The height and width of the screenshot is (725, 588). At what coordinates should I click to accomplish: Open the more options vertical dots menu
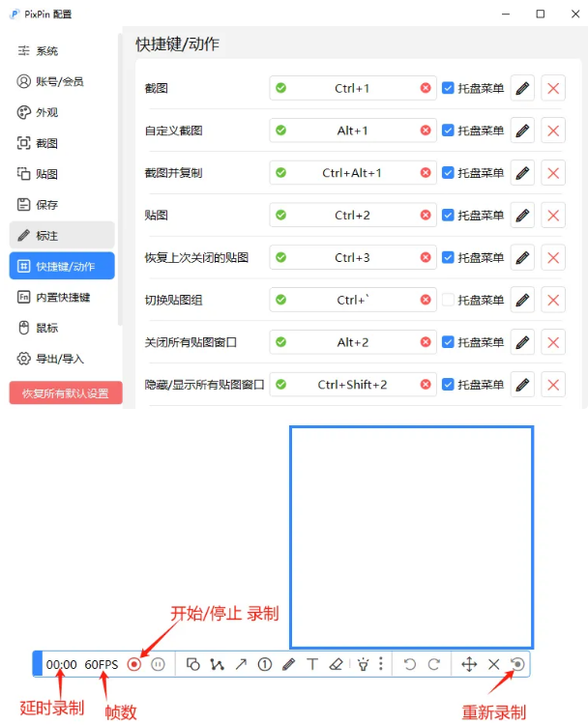pos(381,664)
